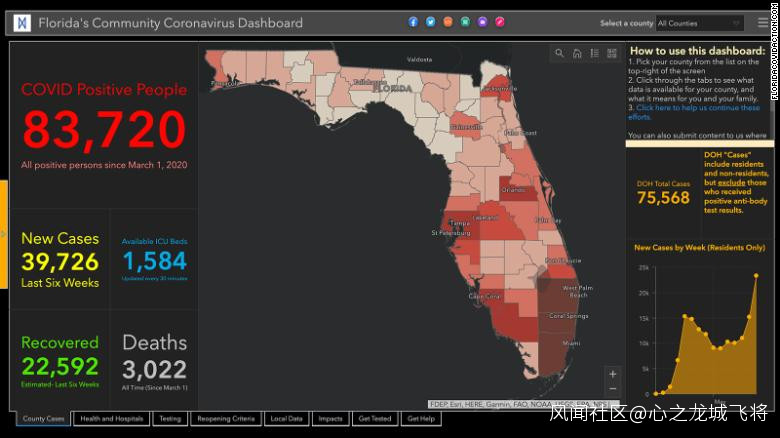The image size is (780, 438).
Task: Click the 3,022 Deaths value
Action: (x=154, y=369)
